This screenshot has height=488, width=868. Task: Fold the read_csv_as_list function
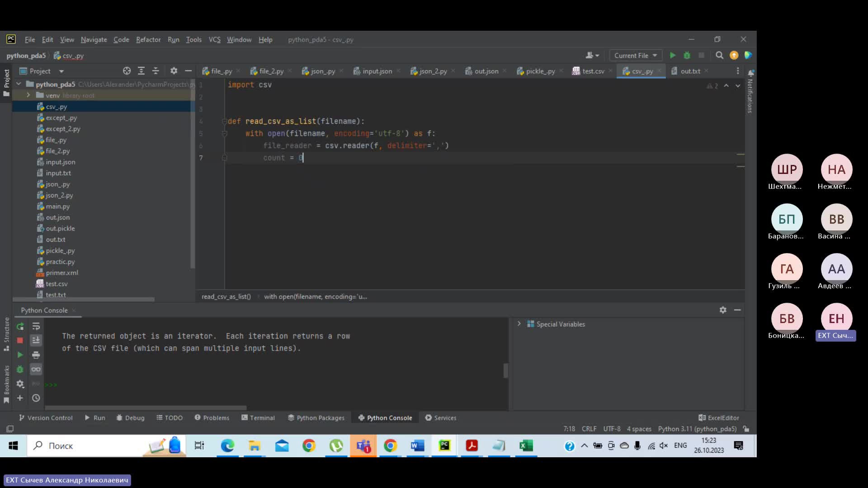(x=224, y=121)
